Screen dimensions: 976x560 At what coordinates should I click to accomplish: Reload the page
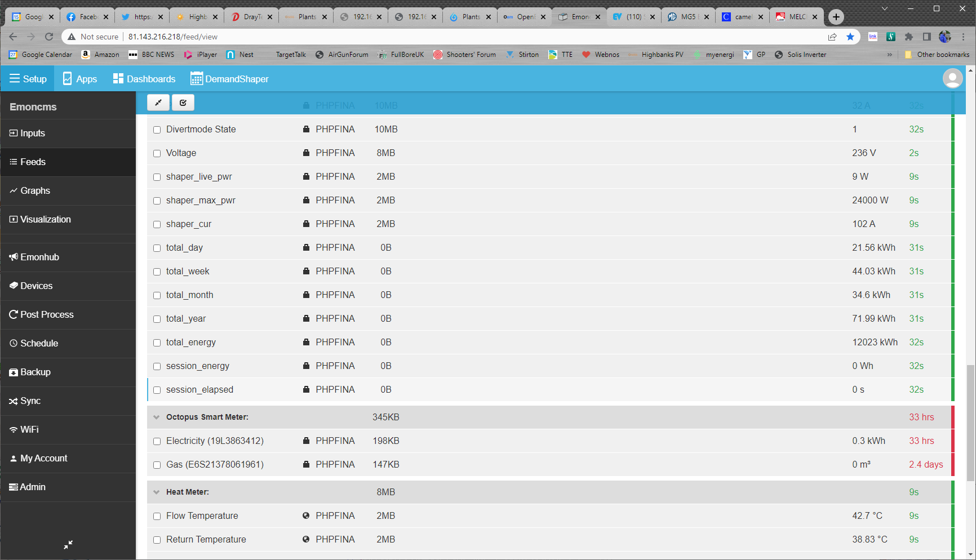click(49, 37)
